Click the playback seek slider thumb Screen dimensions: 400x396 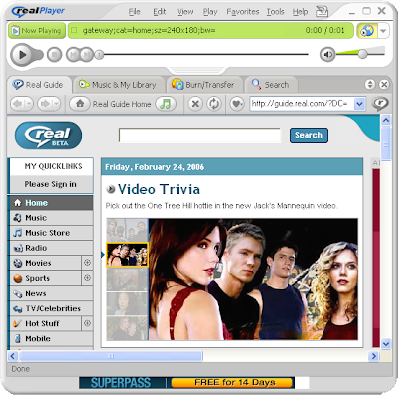click(x=99, y=55)
